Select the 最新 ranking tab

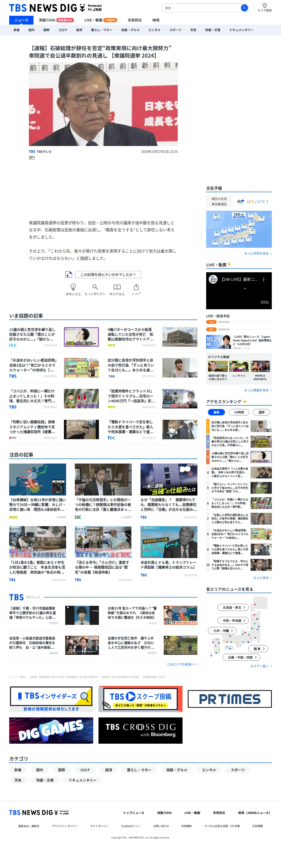coord(216,412)
